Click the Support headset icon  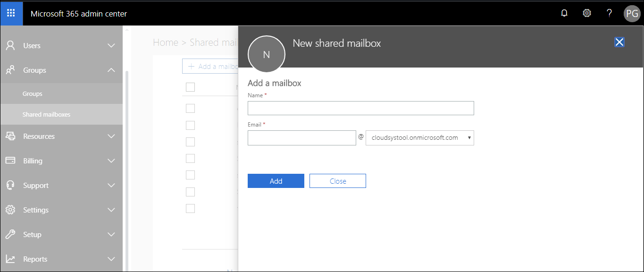tap(10, 185)
